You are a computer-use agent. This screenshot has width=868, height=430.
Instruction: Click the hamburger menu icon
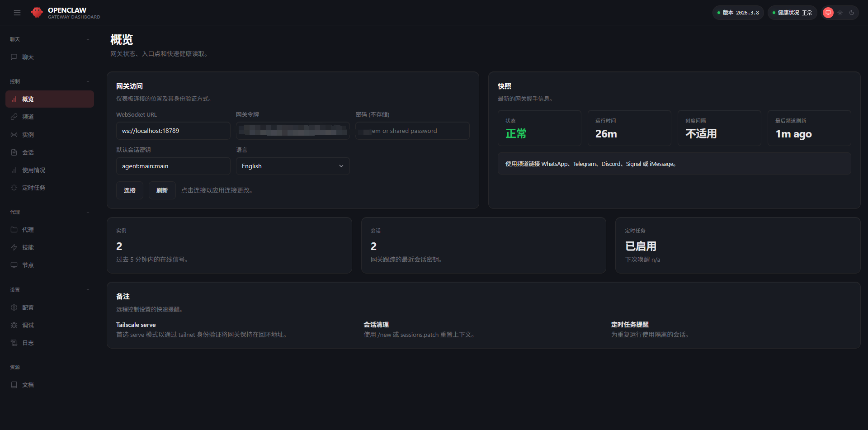tap(17, 13)
